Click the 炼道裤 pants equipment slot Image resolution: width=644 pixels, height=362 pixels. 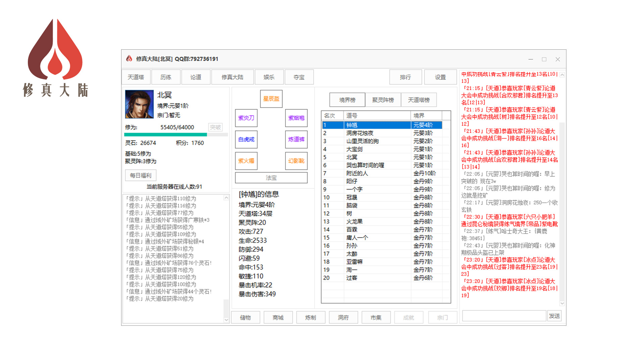coord(297,139)
